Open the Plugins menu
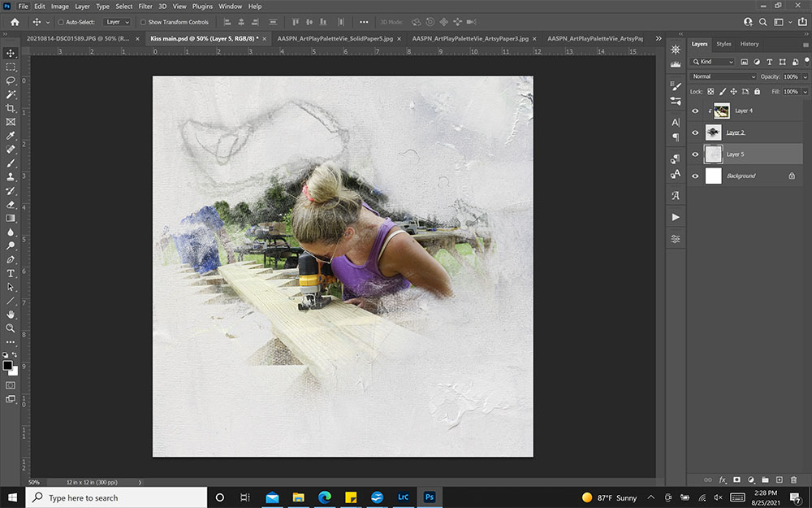 [202, 7]
